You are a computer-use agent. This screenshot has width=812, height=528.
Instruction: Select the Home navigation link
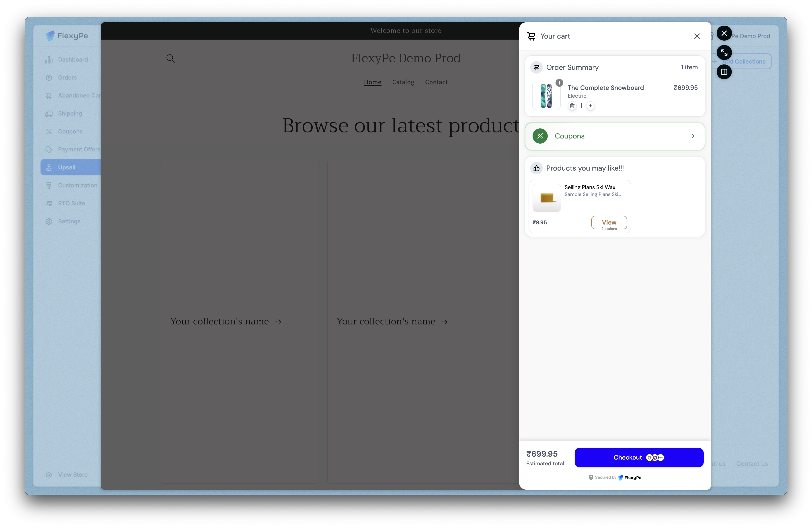(373, 82)
